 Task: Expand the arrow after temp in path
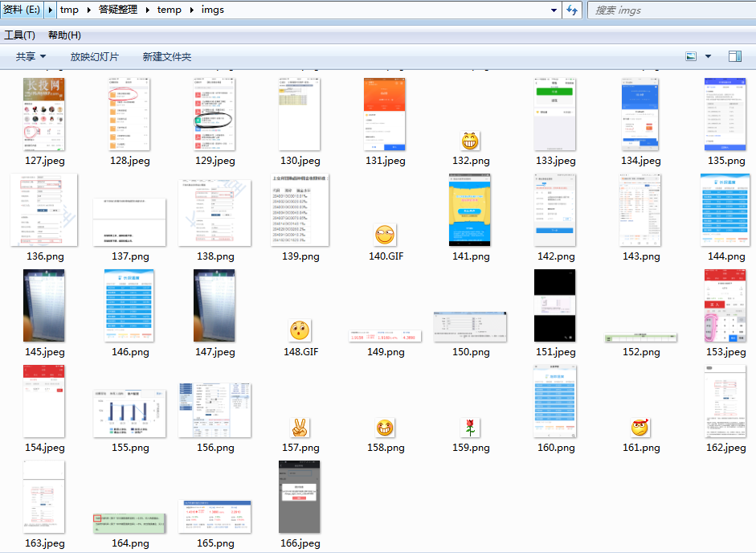(192, 10)
